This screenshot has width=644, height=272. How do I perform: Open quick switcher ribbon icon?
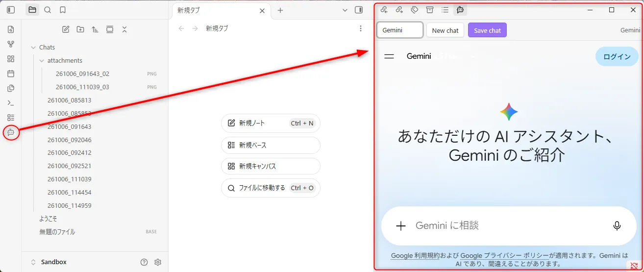point(11,29)
